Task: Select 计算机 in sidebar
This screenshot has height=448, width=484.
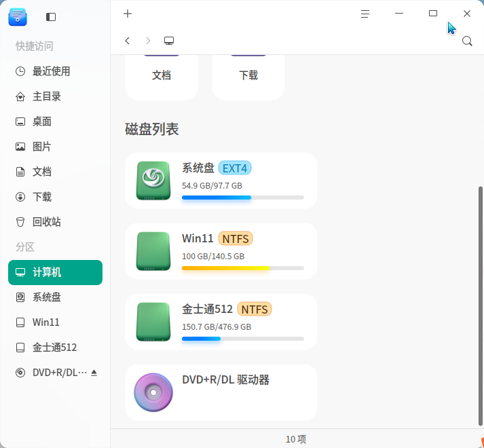Action: (x=55, y=272)
